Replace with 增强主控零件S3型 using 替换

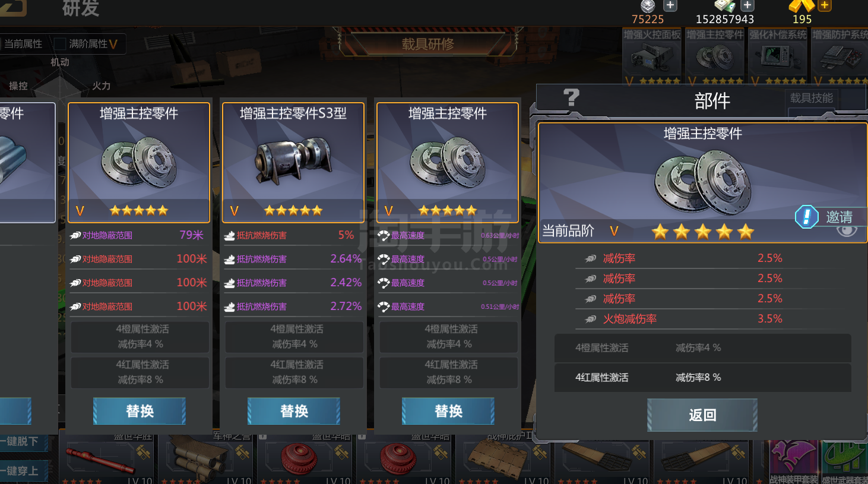pyautogui.click(x=294, y=411)
